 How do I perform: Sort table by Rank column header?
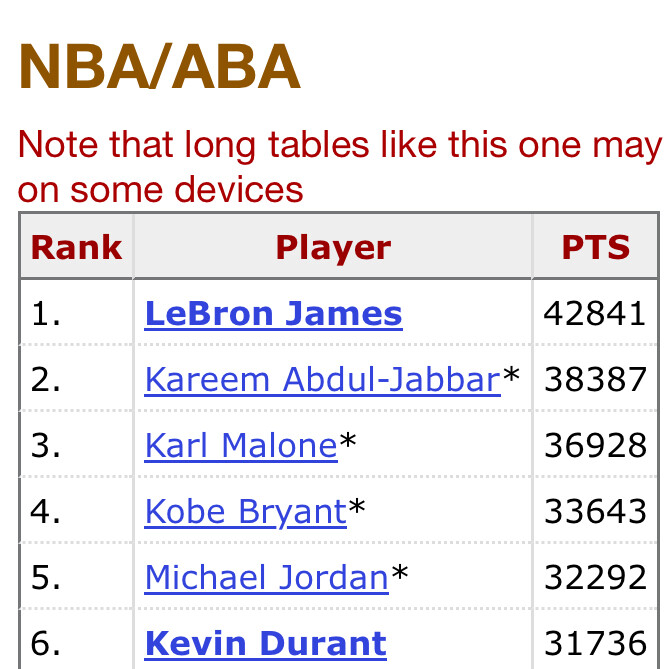(x=76, y=247)
